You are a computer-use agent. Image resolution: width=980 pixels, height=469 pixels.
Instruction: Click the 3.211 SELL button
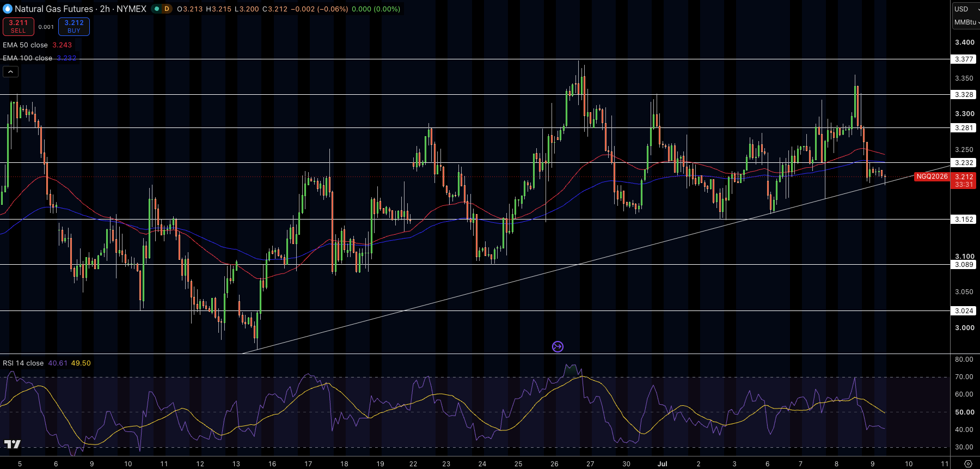[x=18, y=26]
